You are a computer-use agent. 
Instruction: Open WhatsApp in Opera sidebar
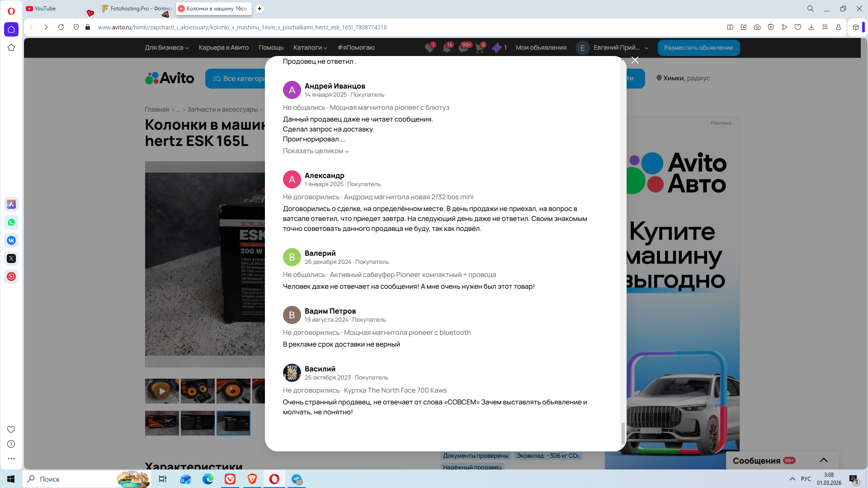[11, 222]
